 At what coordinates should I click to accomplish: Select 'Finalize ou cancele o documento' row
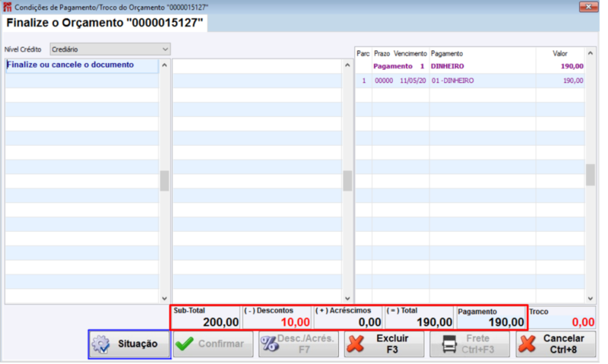(82, 65)
